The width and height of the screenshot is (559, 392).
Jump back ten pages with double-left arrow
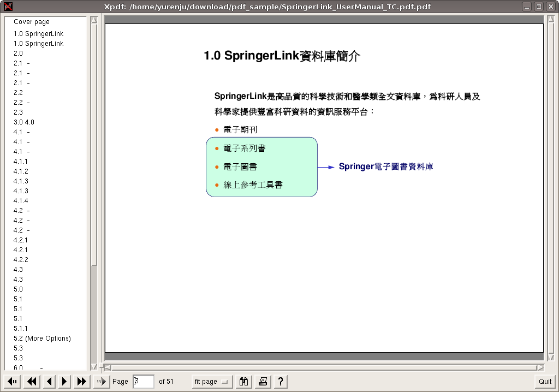(x=32, y=382)
